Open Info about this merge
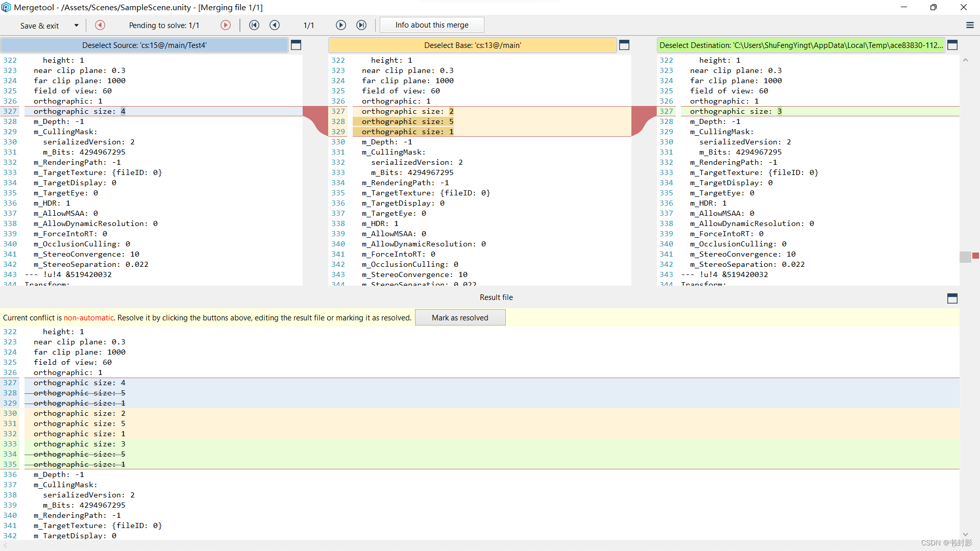This screenshot has width=980, height=551. coord(432,25)
